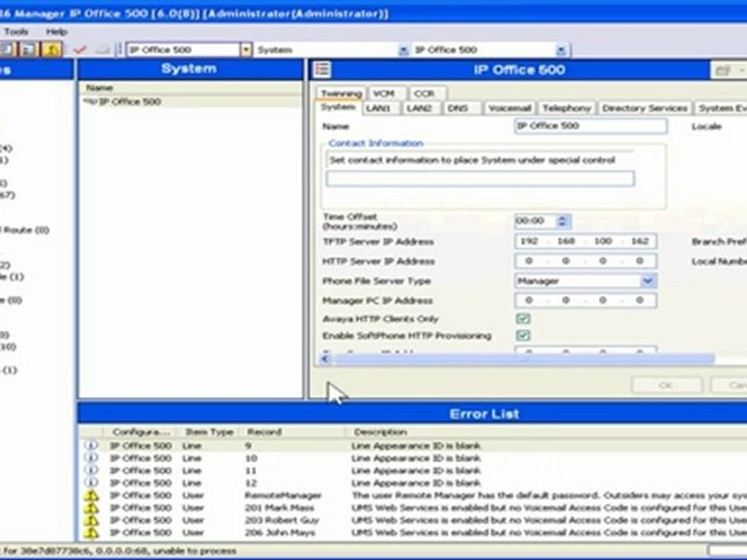This screenshot has width=747, height=560.
Task: Switch to the Telephony tab
Action: coord(567,108)
